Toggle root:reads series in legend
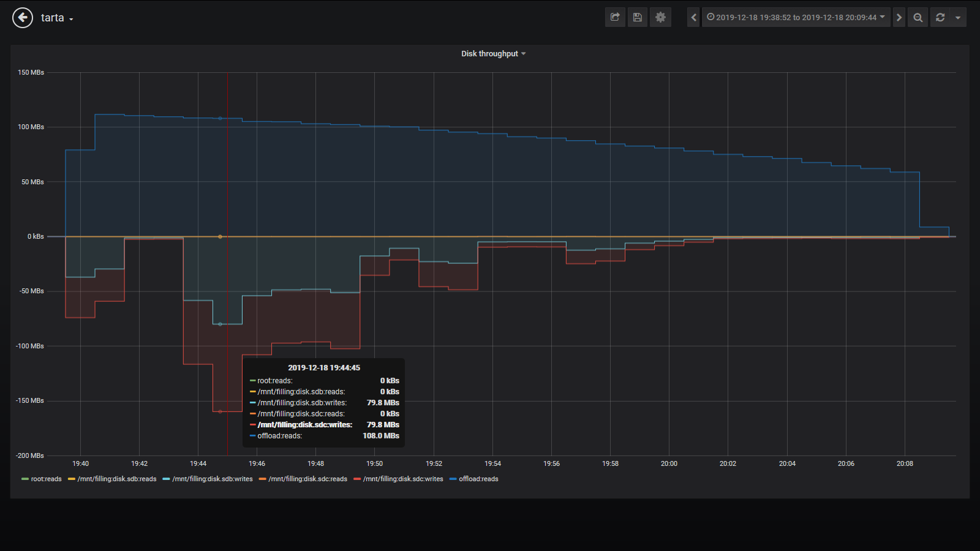Viewport: 980px width, 551px height. coord(46,479)
